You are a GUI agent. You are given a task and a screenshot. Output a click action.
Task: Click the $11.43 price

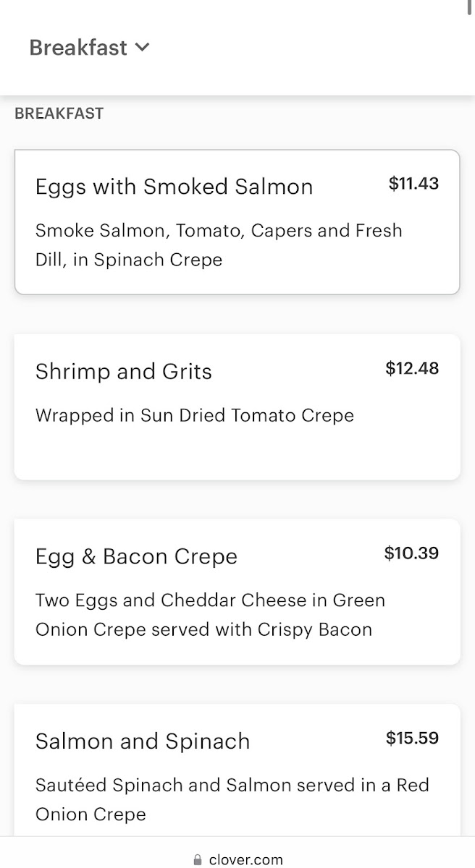[x=413, y=184]
